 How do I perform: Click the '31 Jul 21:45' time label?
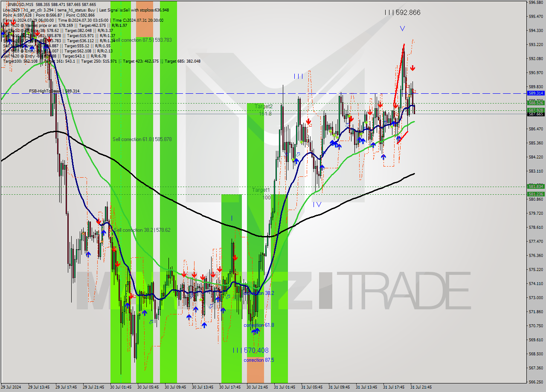[x=421, y=387]
